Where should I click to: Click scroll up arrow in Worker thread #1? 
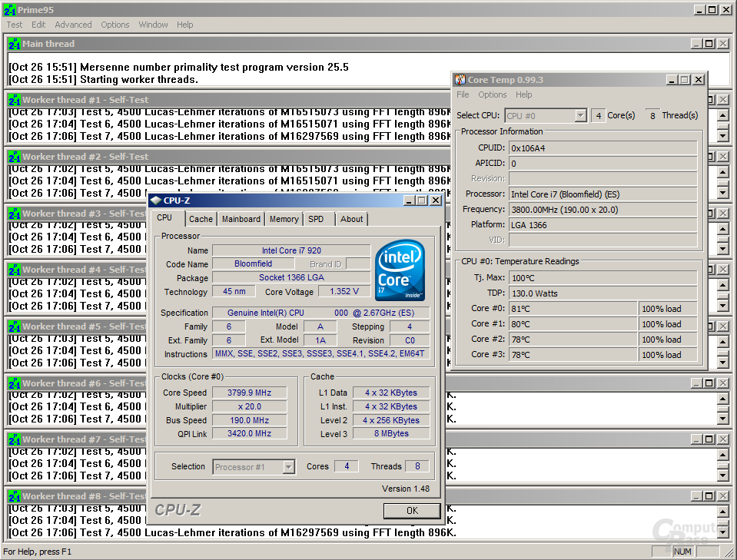pos(723,114)
